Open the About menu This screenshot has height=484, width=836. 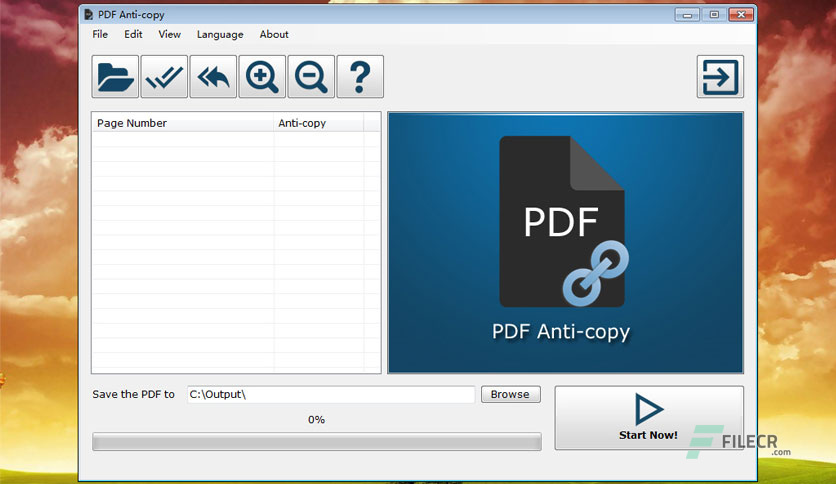[274, 34]
